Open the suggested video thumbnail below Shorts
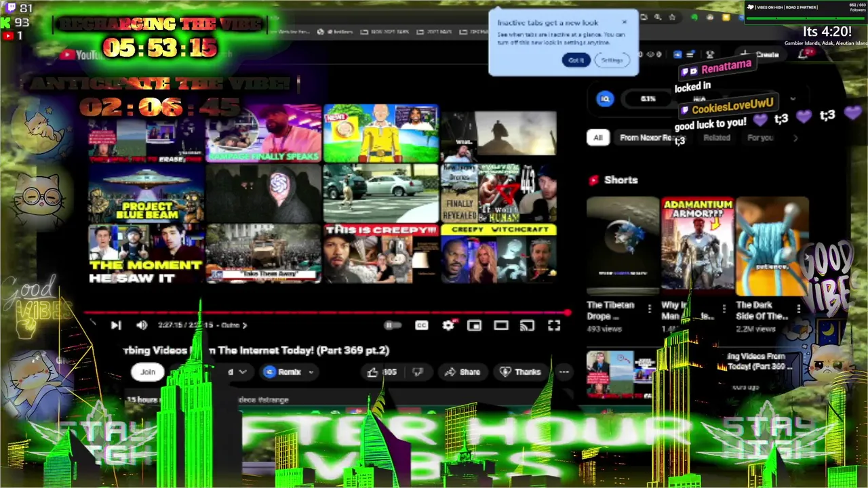 [x=620, y=374]
